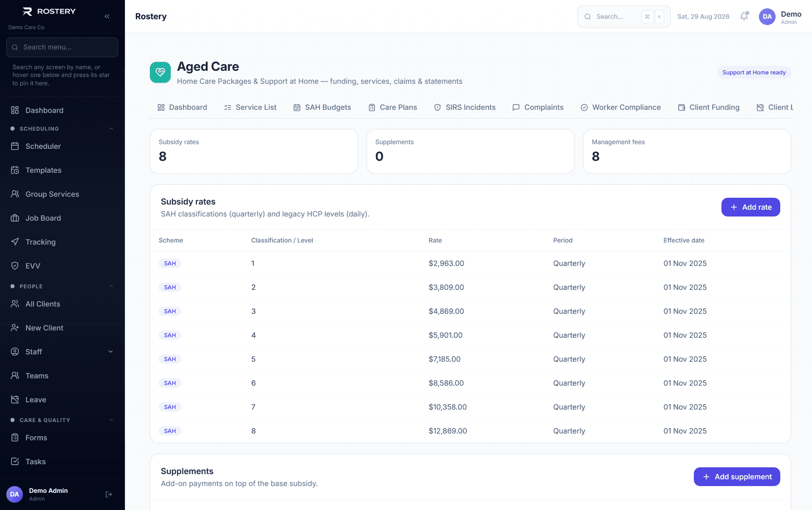Screen dimensions: 812x510
Task: Open the Client Funding tab
Action: pos(708,107)
